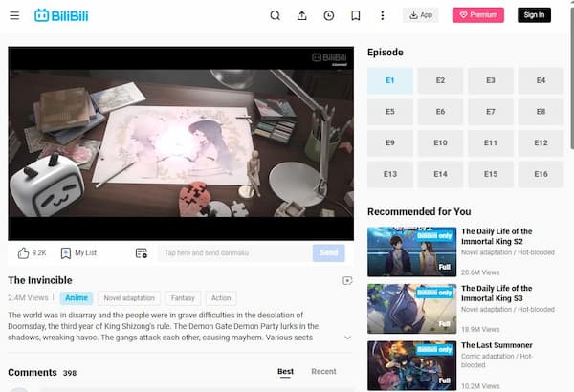The width and height of the screenshot is (574, 392).
Task: Open The Last Summoner thumbnail
Action: [411, 365]
